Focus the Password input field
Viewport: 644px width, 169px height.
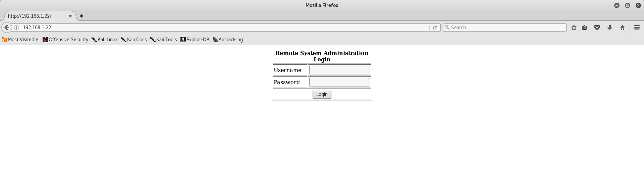pyautogui.click(x=339, y=82)
